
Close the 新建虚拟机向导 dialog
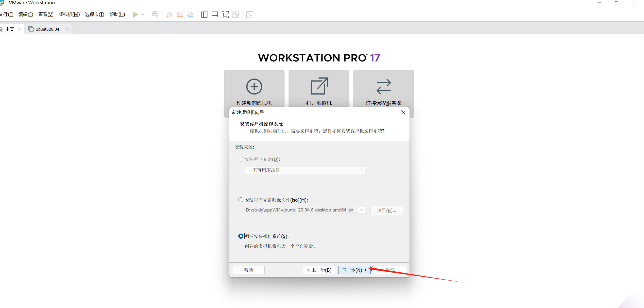click(x=403, y=112)
